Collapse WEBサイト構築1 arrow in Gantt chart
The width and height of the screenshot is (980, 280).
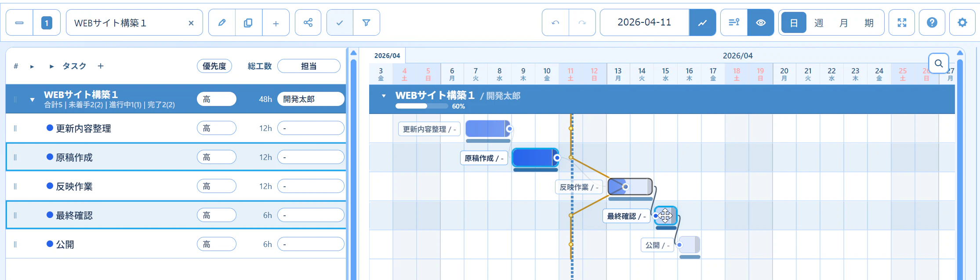tap(384, 96)
